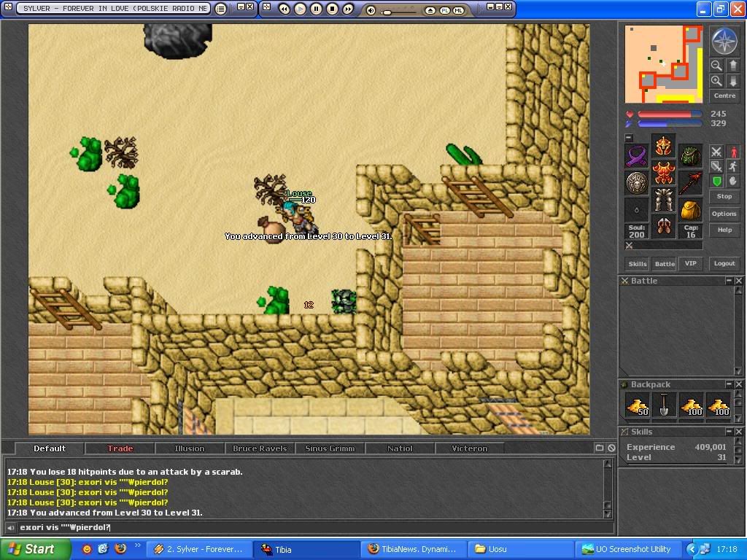Collapse the inventory with the minus button
This screenshot has height=560, width=747.
pos(629,138)
